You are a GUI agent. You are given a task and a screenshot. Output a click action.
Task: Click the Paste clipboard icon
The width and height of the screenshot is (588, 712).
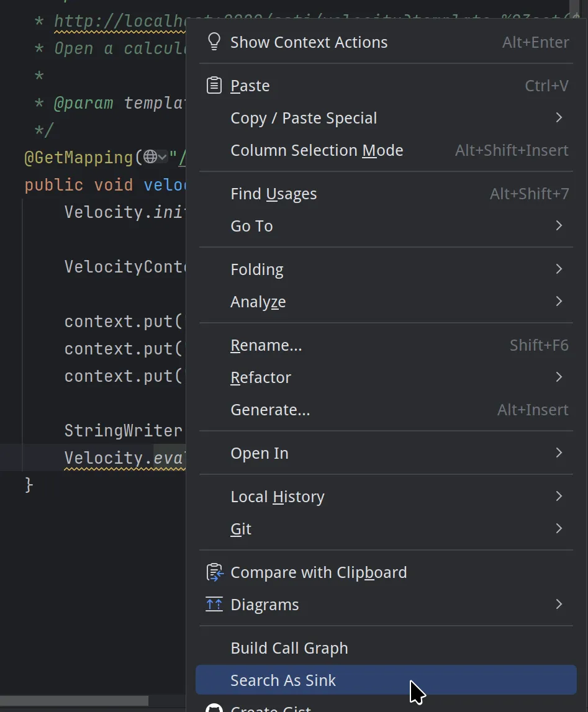coord(214,86)
